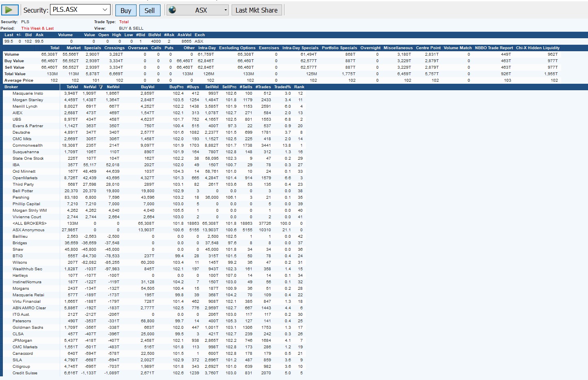Select the State One Stock broker row
Image resolution: width=588 pixels, height=380 pixels.
154,159
